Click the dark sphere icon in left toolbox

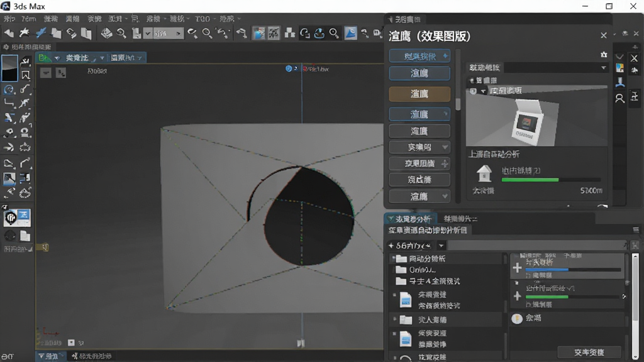coord(10,236)
